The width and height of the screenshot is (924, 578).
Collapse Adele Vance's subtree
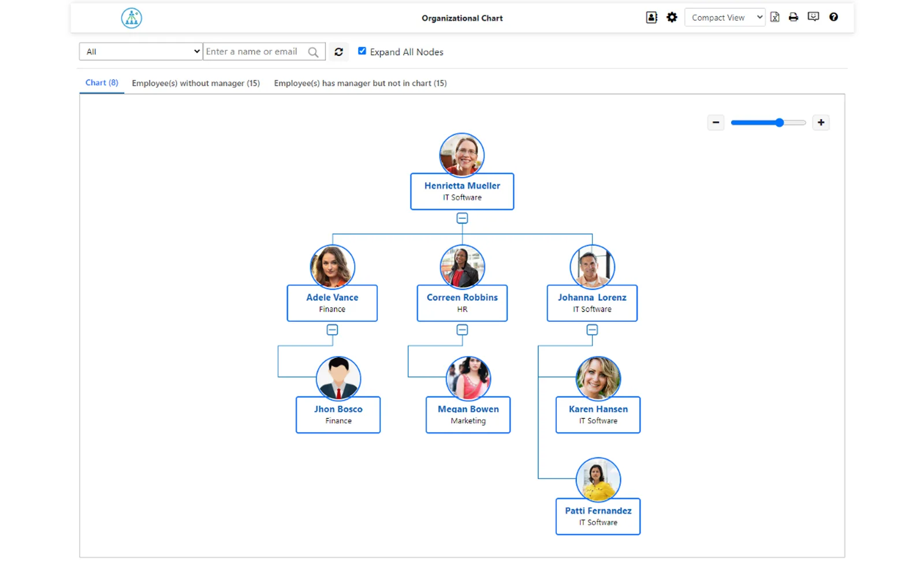pyautogui.click(x=332, y=329)
